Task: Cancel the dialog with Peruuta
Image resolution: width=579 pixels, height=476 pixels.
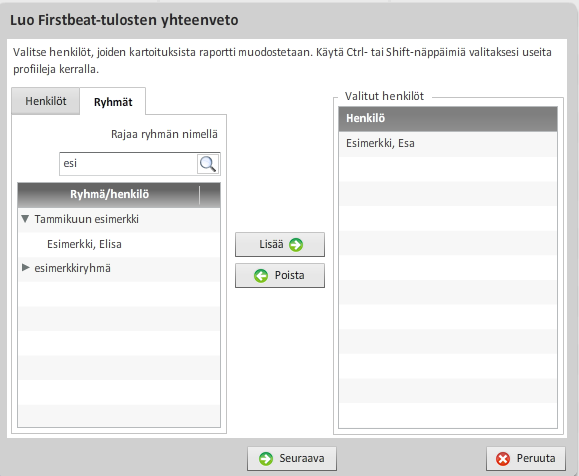Action: pyautogui.click(x=525, y=458)
